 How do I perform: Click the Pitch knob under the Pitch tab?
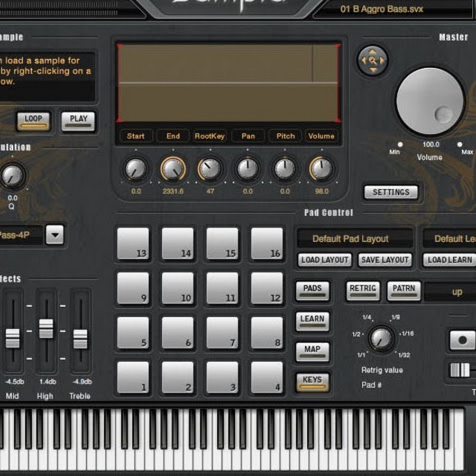click(x=285, y=169)
